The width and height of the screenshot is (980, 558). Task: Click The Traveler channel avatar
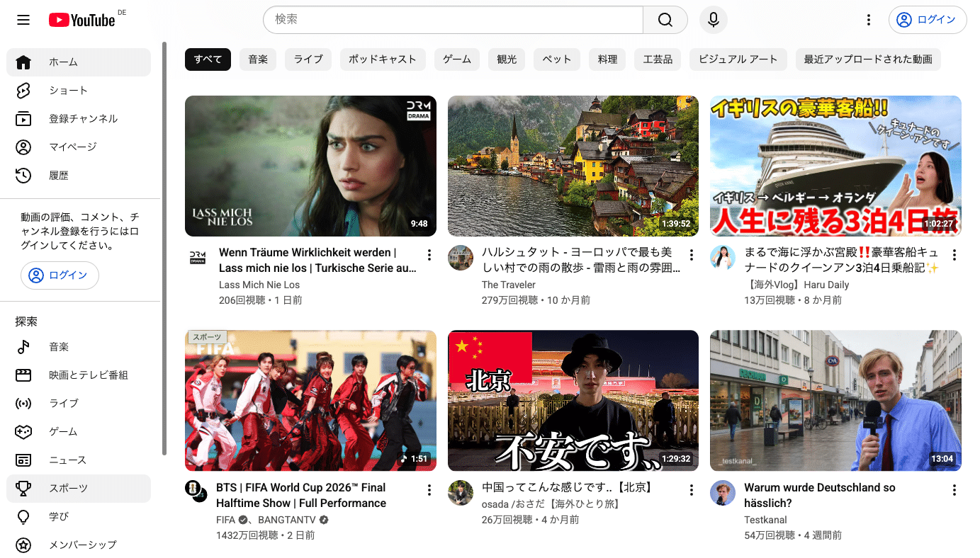pos(461,258)
